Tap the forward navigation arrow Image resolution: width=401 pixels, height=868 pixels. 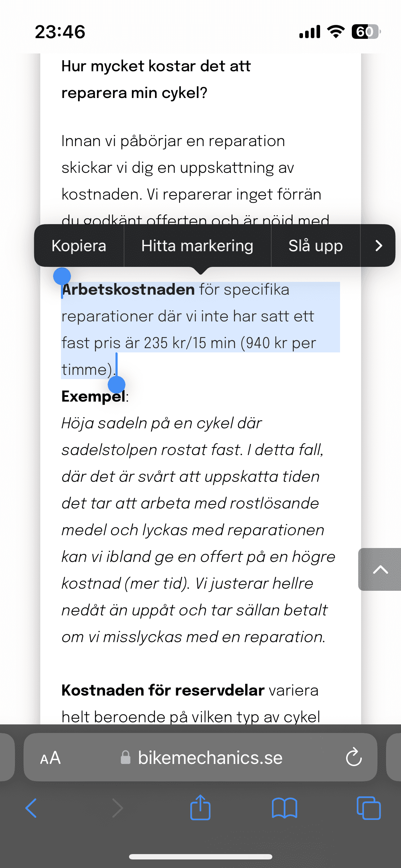pos(117,808)
